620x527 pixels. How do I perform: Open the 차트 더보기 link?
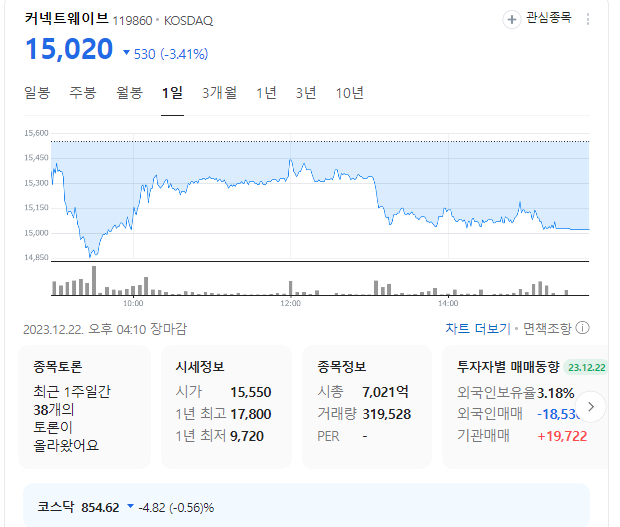pos(478,329)
